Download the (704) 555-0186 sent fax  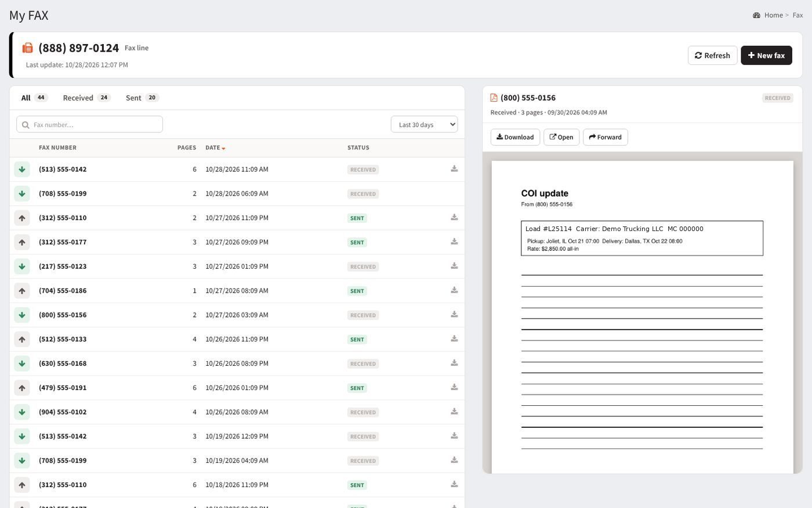[454, 290]
